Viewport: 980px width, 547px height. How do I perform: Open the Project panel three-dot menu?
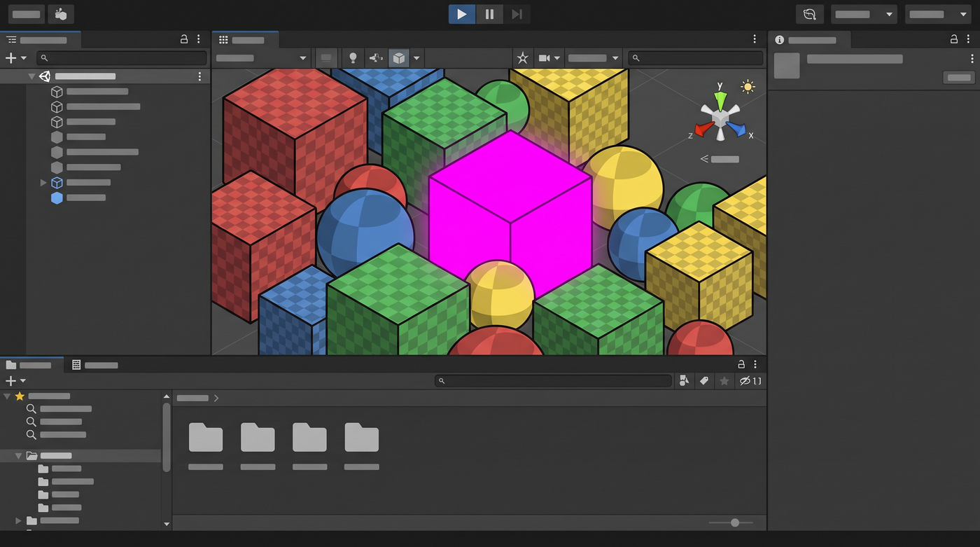(755, 364)
